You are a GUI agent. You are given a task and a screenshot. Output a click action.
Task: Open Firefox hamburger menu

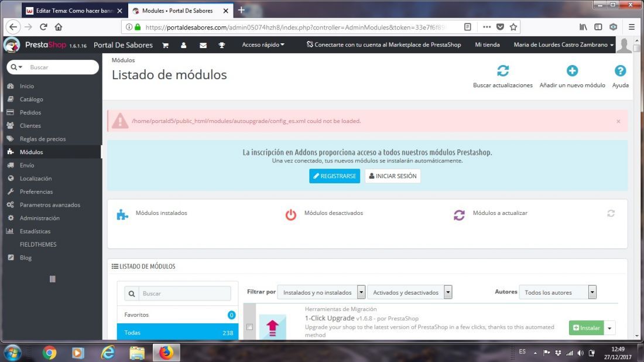(632, 27)
